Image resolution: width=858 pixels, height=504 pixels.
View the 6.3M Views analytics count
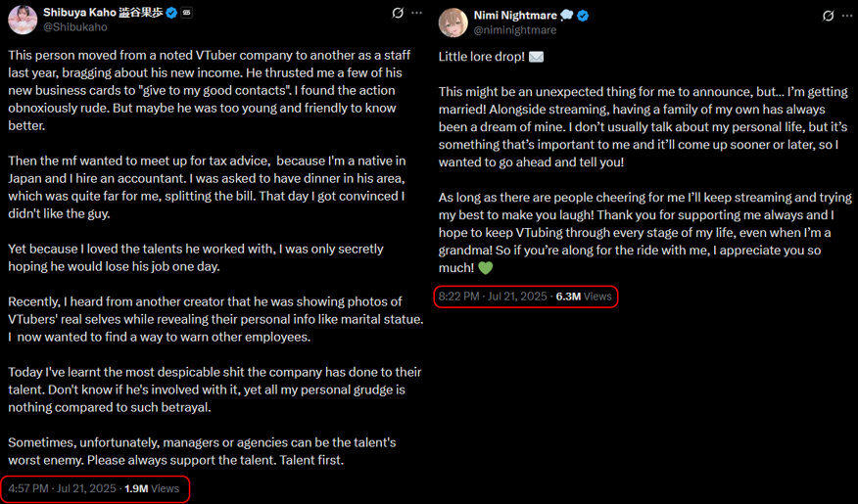click(x=584, y=296)
